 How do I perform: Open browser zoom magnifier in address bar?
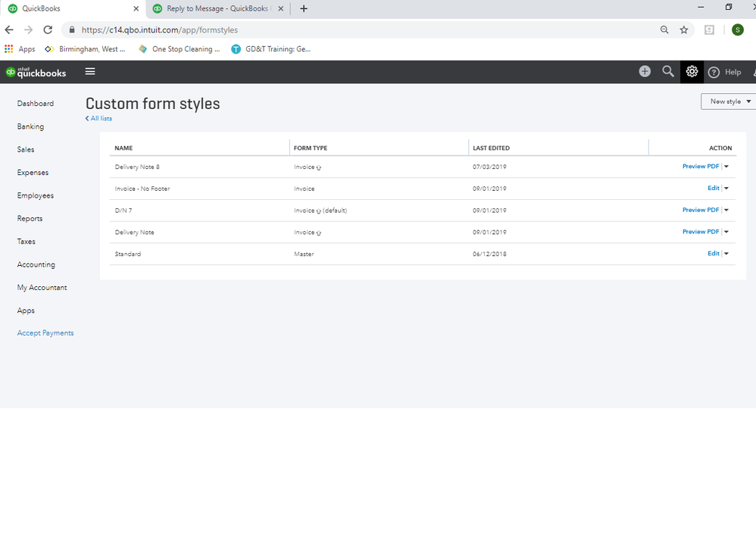[664, 30]
